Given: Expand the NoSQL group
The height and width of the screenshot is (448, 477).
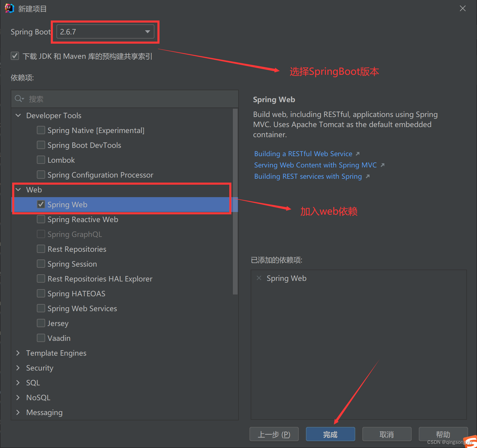Looking at the screenshot, I should click(x=18, y=397).
